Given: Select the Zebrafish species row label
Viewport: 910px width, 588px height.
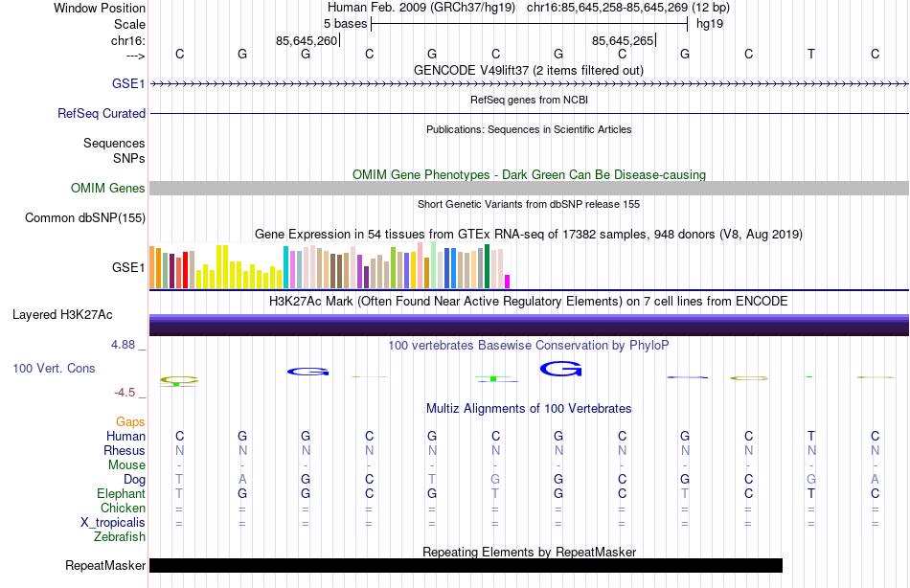Looking at the screenshot, I should [120, 536].
